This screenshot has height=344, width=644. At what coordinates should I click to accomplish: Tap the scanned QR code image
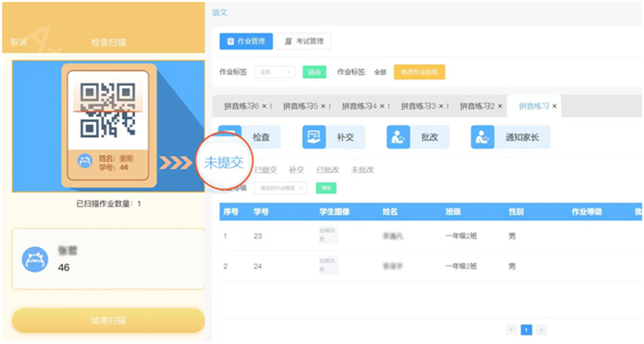click(x=108, y=109)
